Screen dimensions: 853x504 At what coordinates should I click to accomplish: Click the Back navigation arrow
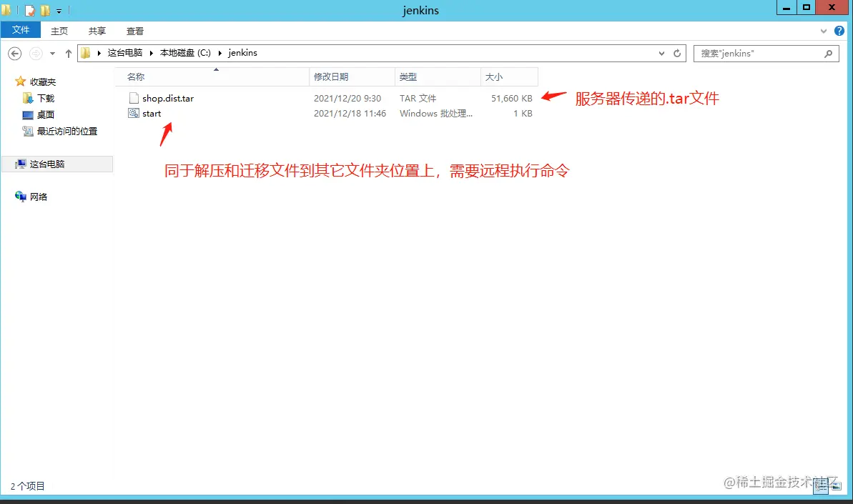tap(15, 54)
